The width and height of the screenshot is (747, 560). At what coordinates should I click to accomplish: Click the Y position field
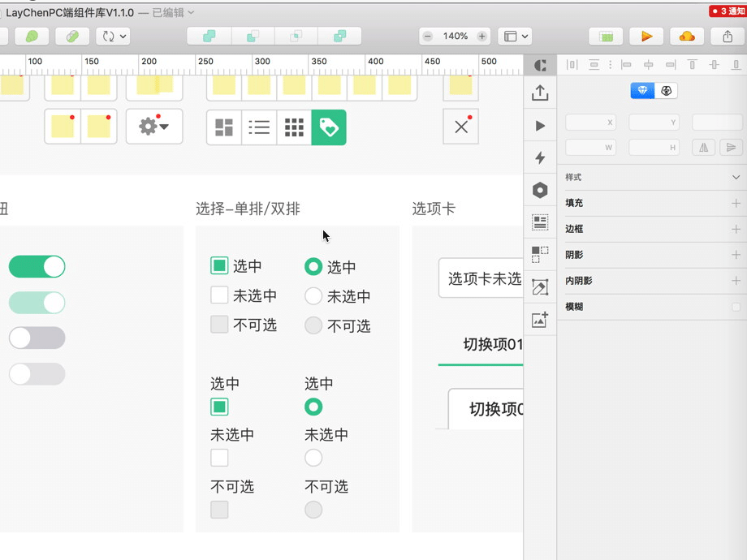pyautogui.click(x=654, y=123)
